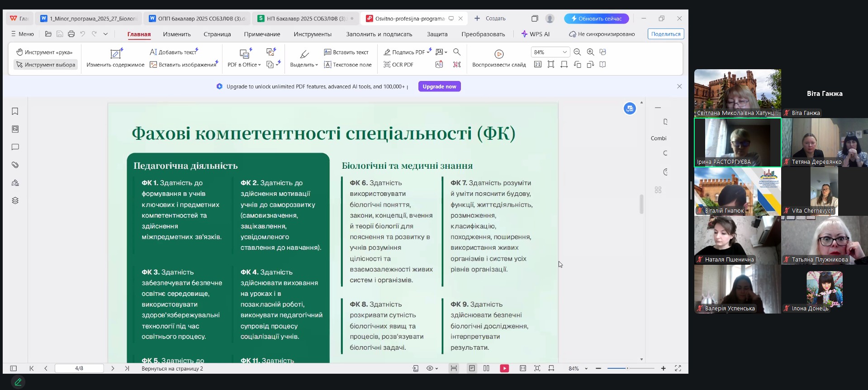Click the Поделиться share button
The image size is (868, 390).
click(665, 34)
